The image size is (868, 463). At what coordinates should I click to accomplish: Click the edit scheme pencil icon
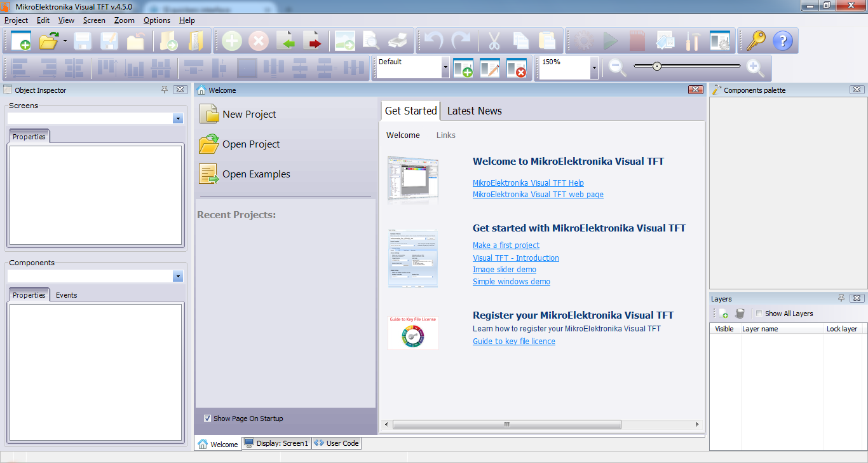click(490, 68)
